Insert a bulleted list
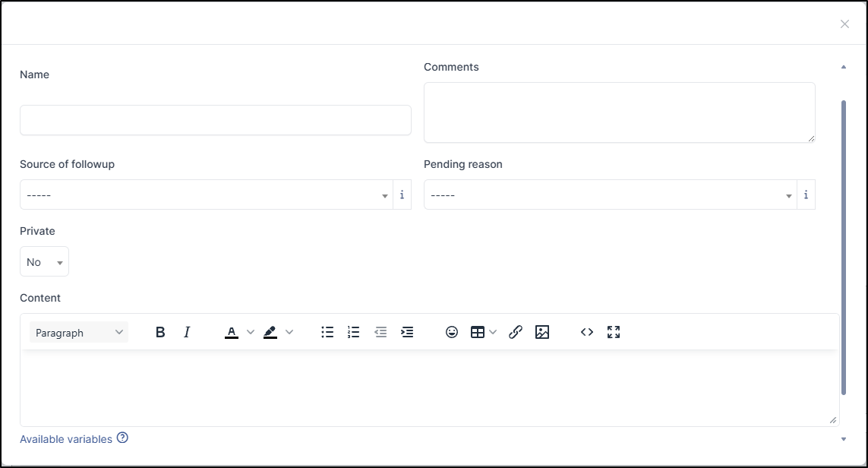The width and height of the screenshot is (868, 468). tap(327, 332)
